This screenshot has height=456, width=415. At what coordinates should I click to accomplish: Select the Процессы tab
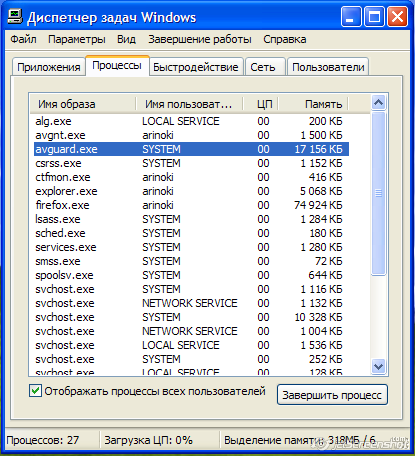[117, 65]
